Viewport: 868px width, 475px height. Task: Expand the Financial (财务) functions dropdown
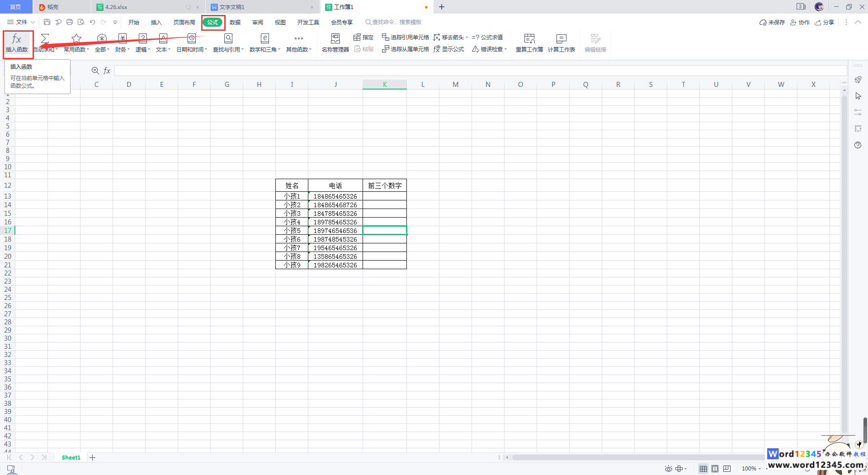point(122,43)
